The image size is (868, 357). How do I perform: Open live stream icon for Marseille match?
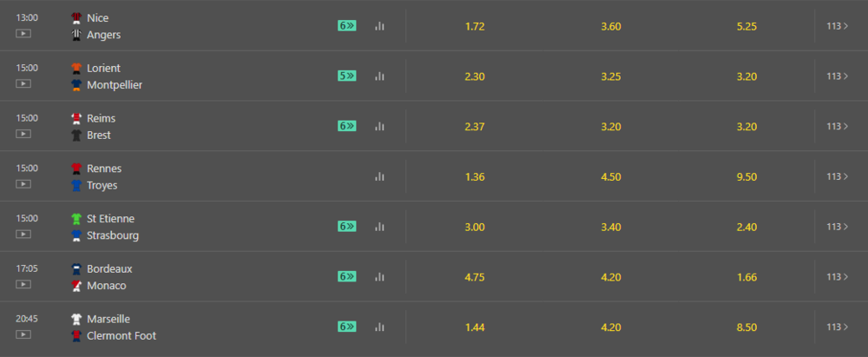pos(23,334)
